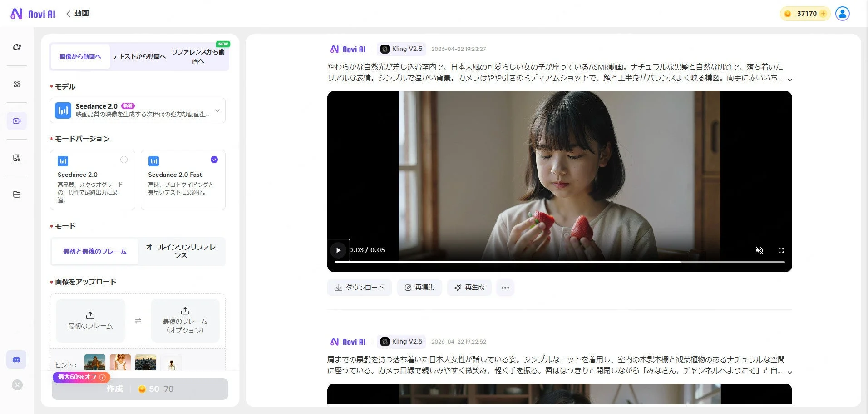Screen dimensions: 868x414
Task: Open the assets folder icon in sidebar
Action: pyautogui.click(x=17, y=194)
